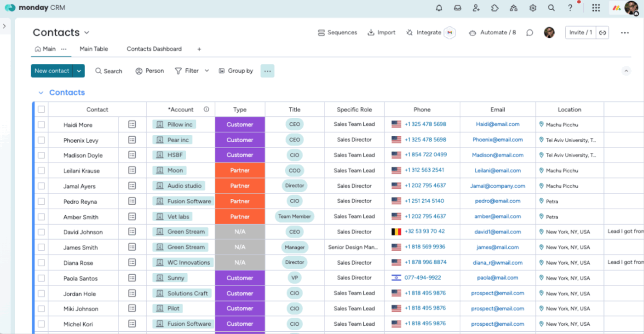
Task: Click the link/share icon next to Invite
Action: coord(603,32)
